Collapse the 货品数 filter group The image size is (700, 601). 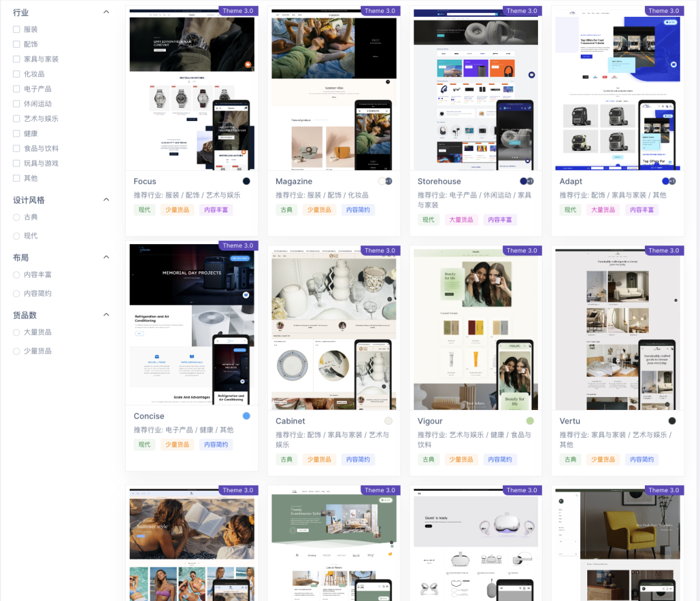pos(106,315)
